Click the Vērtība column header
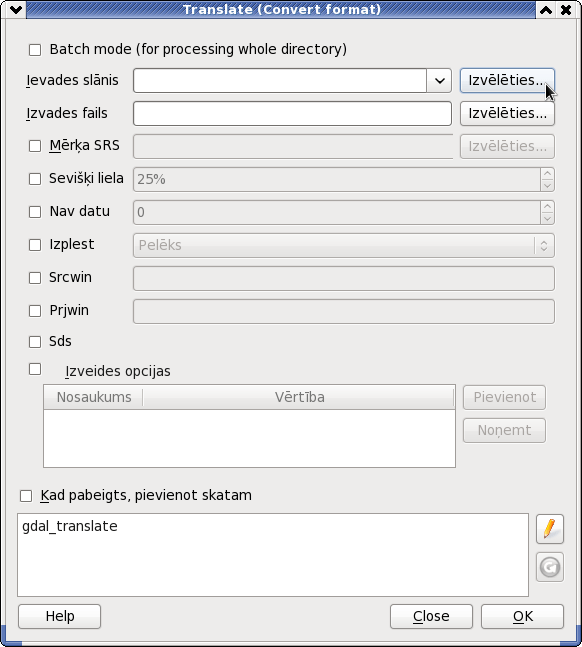582x647 pixels. coord(299,397)
